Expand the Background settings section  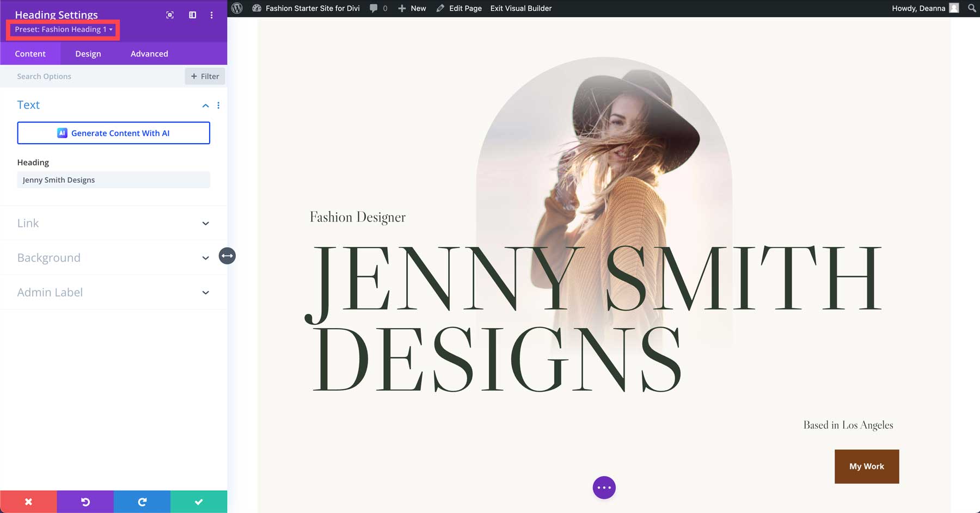point(205,258)
